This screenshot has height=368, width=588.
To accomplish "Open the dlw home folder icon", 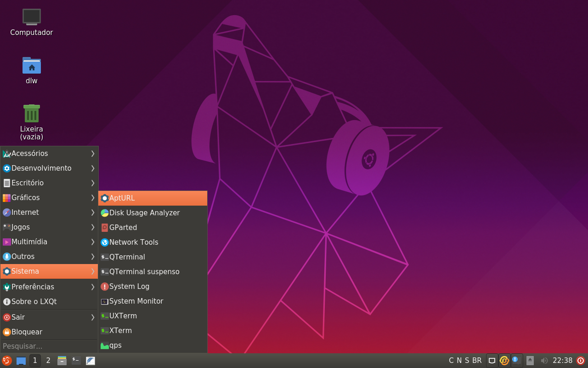I will tap(32, 65).
